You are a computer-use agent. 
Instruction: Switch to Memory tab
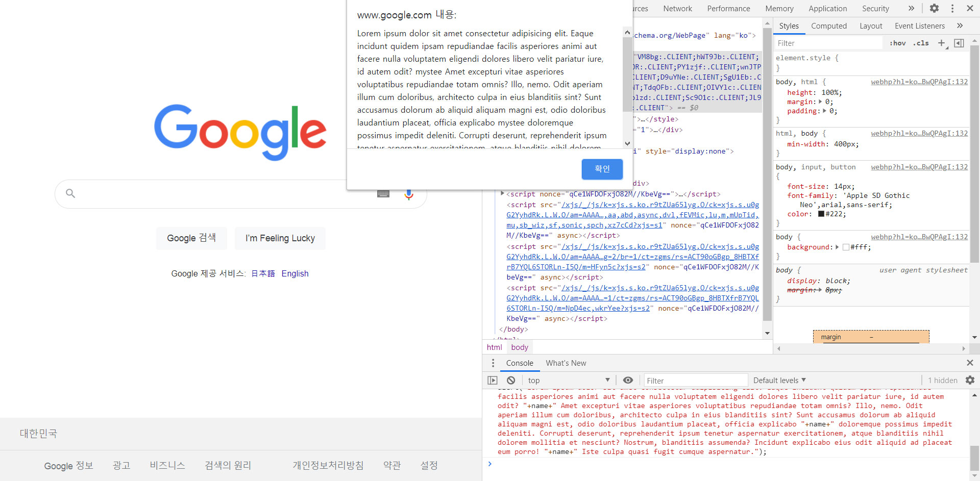pyautogui.click(x=779, y=9)
